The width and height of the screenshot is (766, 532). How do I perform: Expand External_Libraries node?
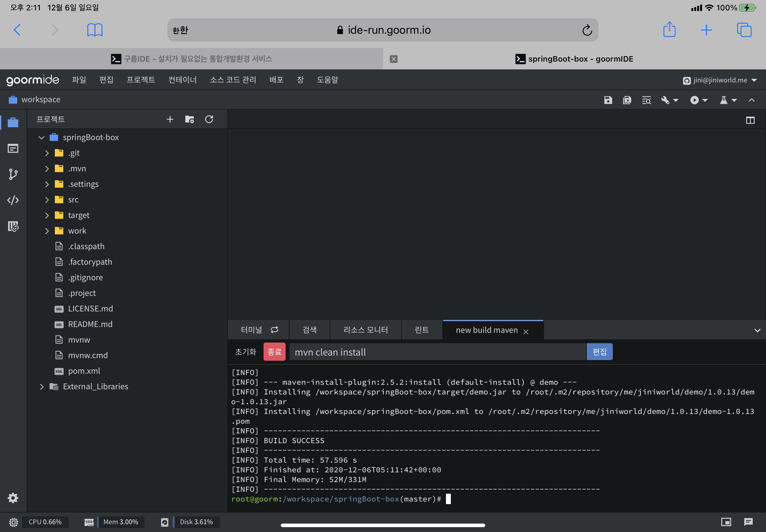pos(41,386)
